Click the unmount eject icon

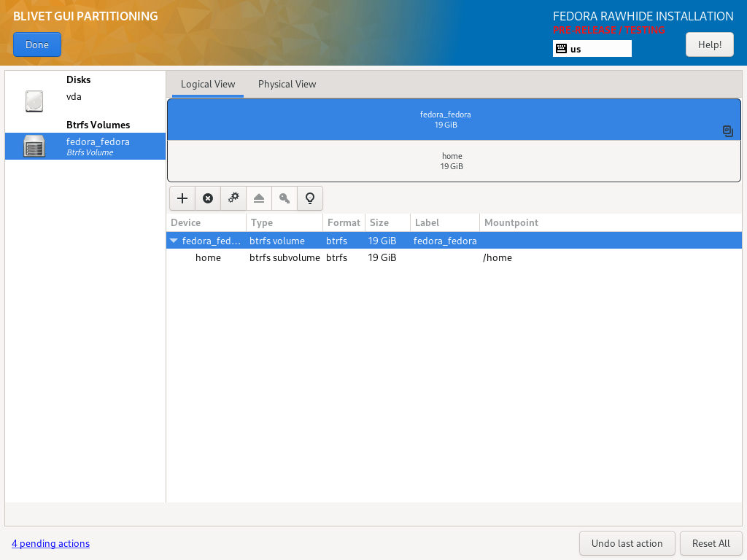[259, 198]
